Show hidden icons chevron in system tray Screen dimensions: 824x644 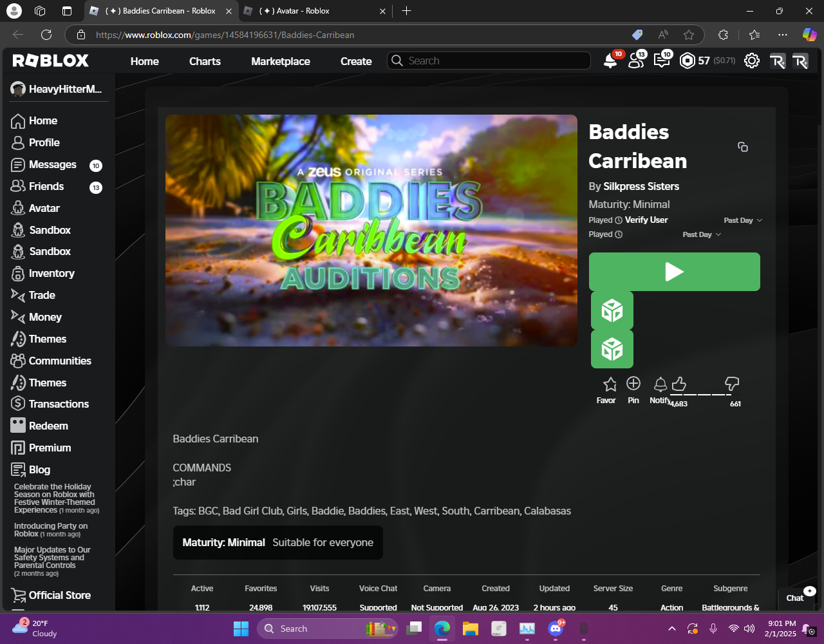pos(672,629)
